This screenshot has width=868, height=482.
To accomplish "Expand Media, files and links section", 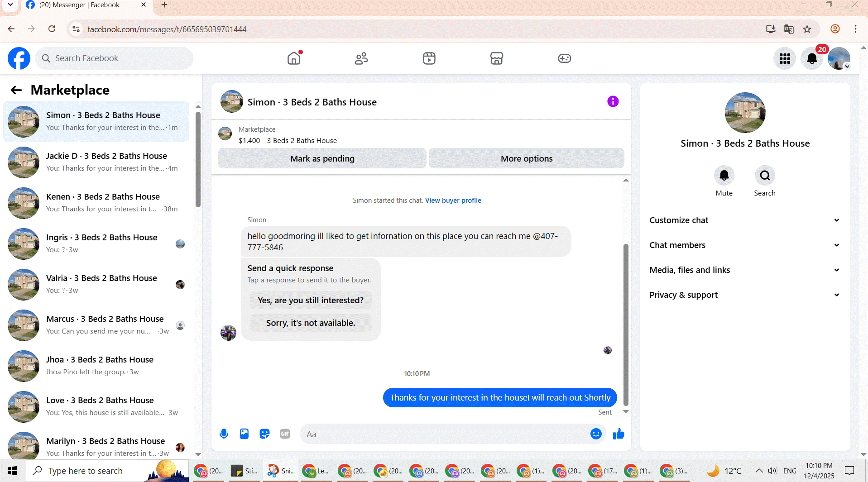I will tap(745, 270).
